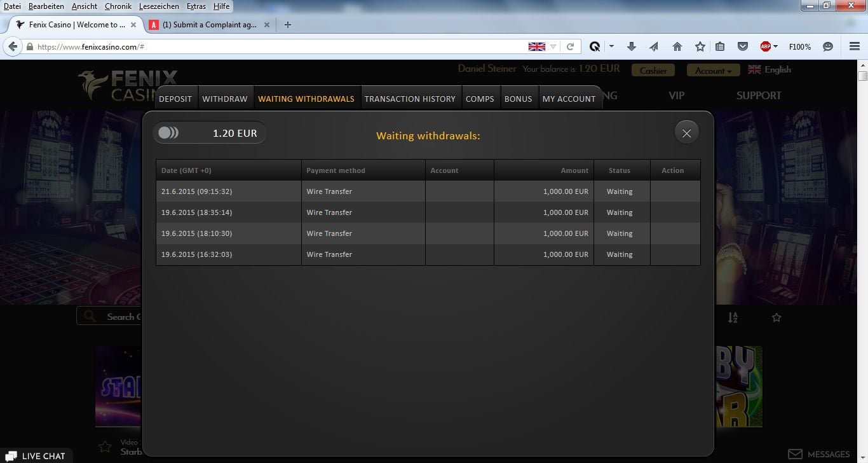Open the address bar history dropdown arrow

coord(553,46)
